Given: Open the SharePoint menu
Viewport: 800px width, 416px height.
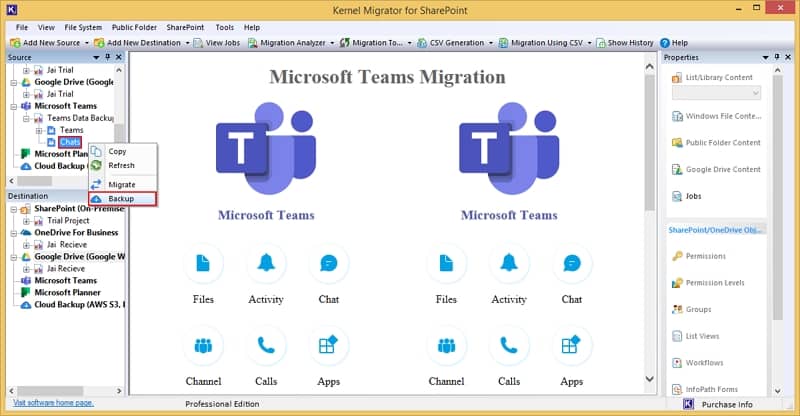Looking at the screenshot, I should point(185,28).
